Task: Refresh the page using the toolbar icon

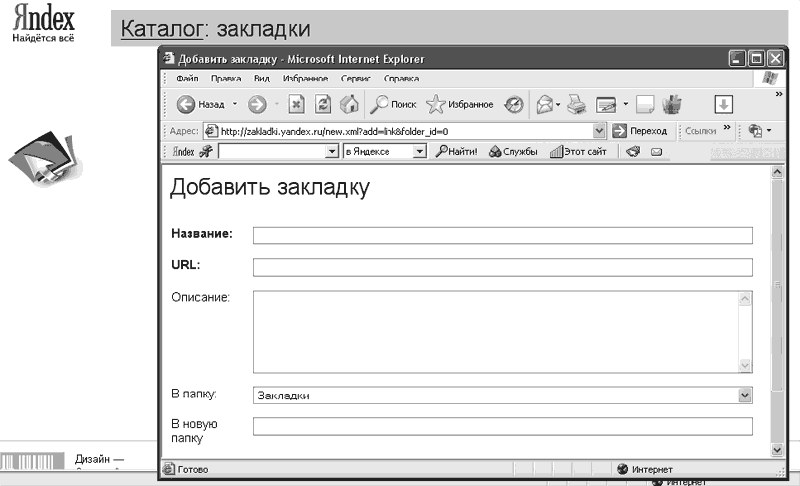Action: pyautogui.click(x=322, y=105)
